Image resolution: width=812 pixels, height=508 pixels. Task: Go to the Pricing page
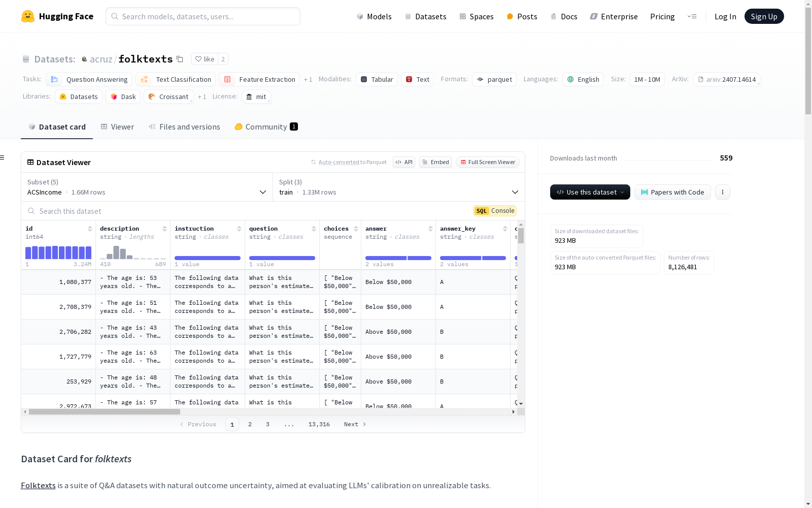pyautogui.click(x=662, y=16)
